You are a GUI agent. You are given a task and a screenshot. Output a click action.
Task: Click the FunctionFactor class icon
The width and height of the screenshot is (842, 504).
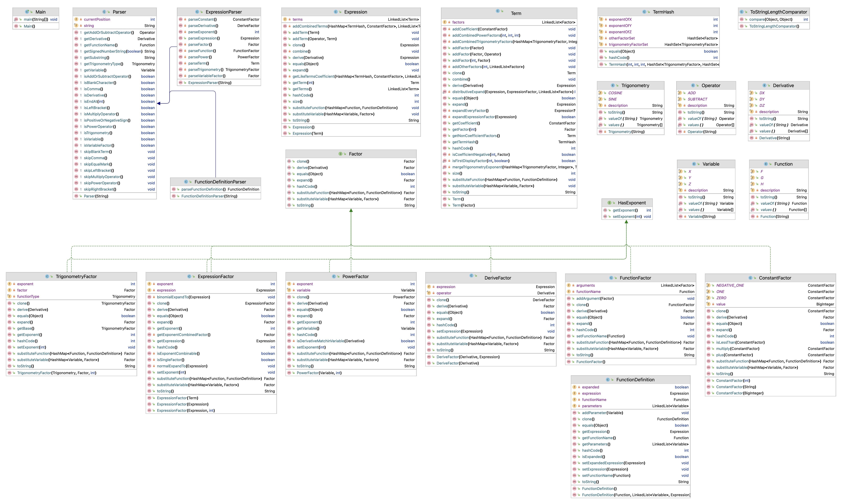click(611, 278)
